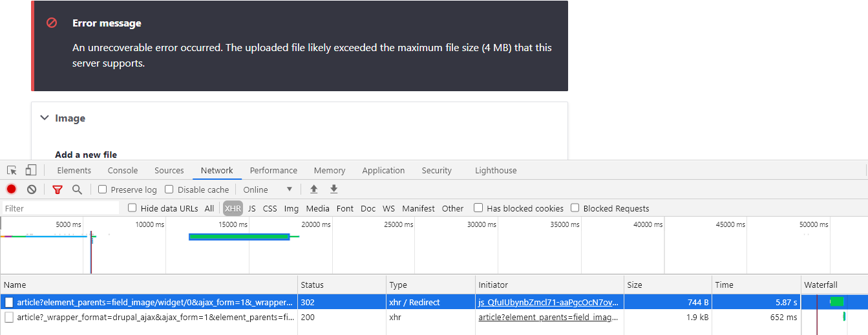This screenshot has width=868, height=335.
Task: Open the js_QfuIUbynbZmcl71 initiator link
Action: [x=549, y=302]
